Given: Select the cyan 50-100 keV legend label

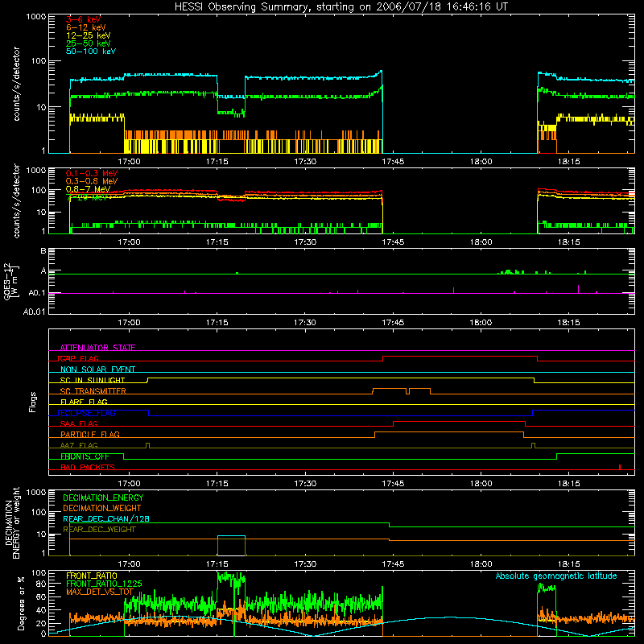Looking at the screenshot, I should tap(91, 52).
